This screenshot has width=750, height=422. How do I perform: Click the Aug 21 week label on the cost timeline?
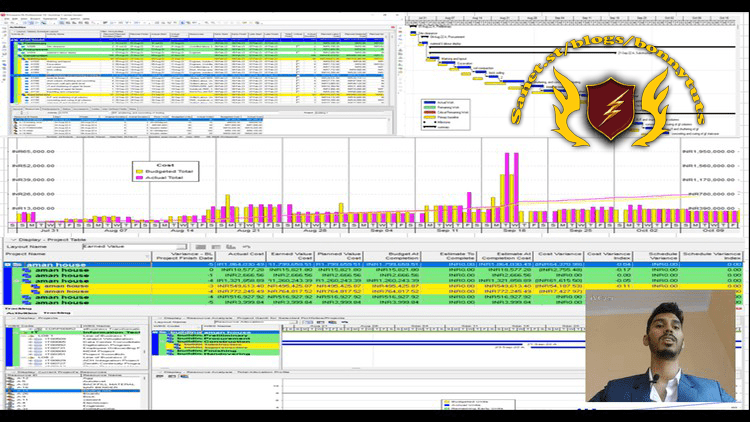click(249, 231)
